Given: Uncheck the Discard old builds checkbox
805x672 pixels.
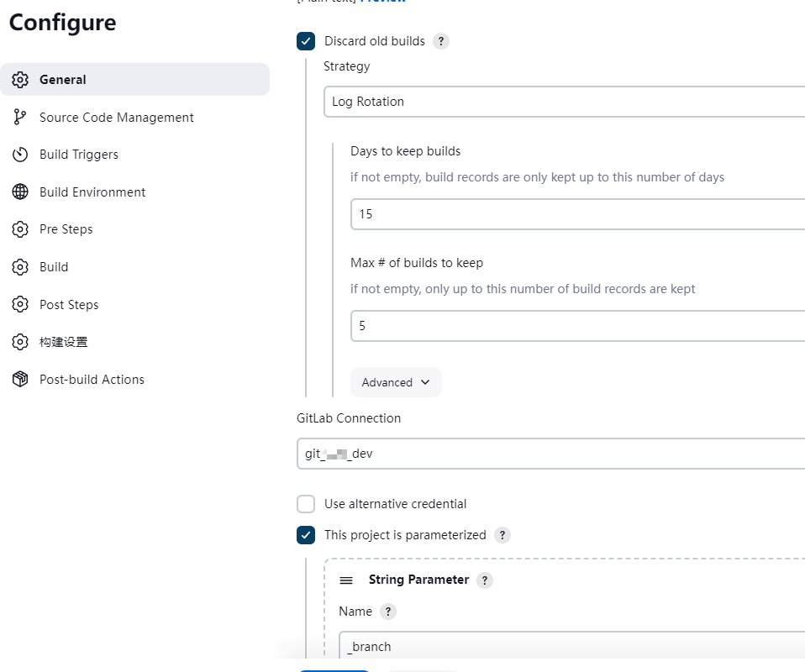Looking at the screenshot, I should 306,41.
